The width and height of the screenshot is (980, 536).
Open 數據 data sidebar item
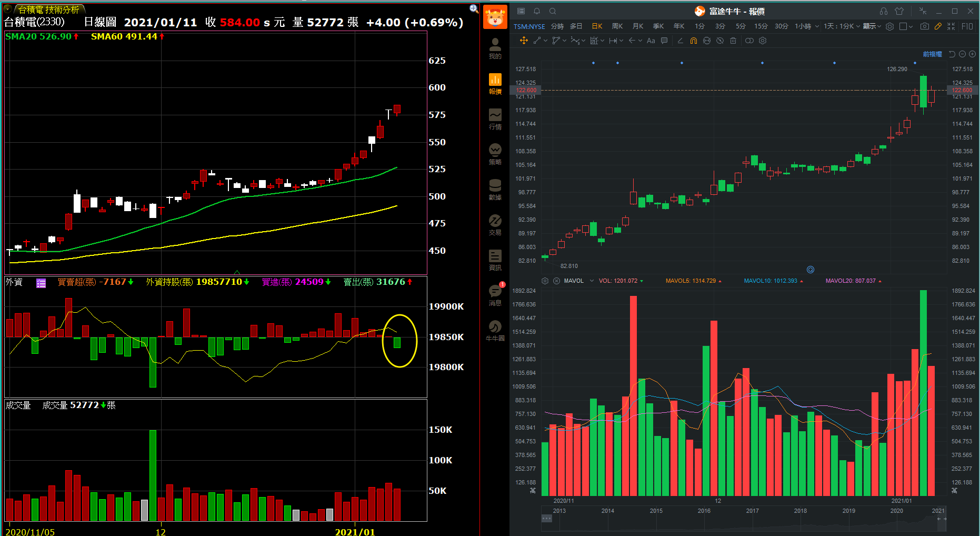(495, 190)
